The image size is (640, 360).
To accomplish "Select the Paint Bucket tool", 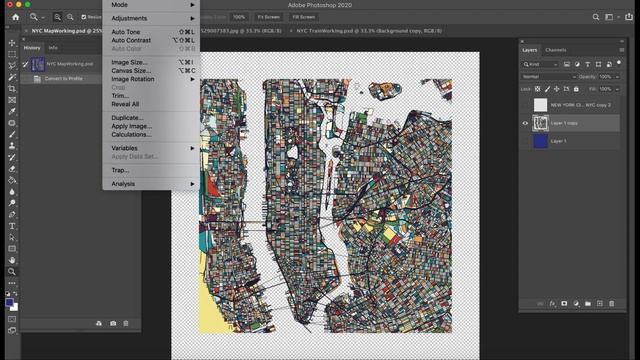I will pos(12,180).
